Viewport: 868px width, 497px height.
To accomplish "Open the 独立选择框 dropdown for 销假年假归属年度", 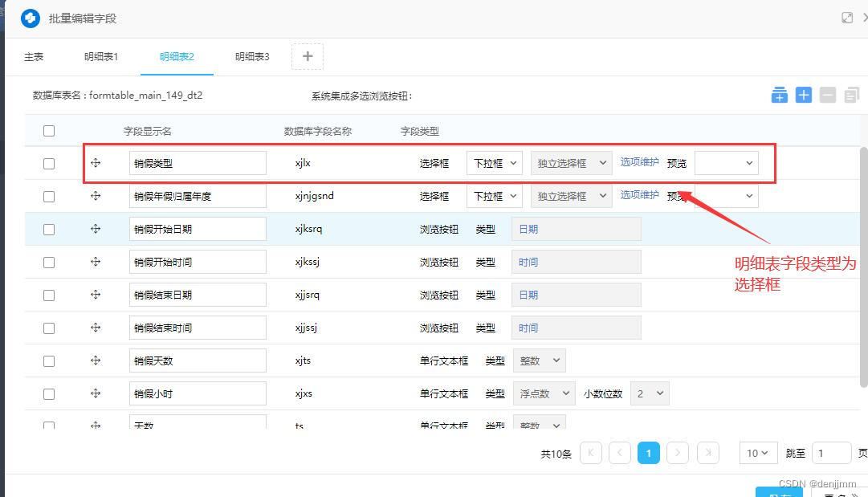I will coord(570,195).
